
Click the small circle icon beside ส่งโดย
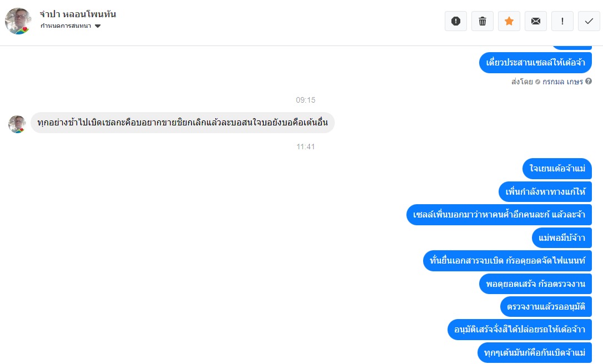click(537, 82)
